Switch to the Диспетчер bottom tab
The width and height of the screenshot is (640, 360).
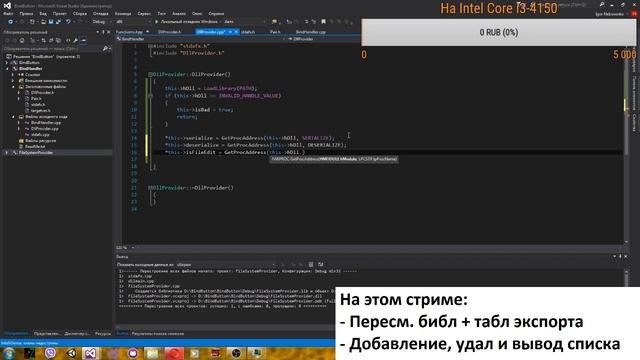point(77,334)
